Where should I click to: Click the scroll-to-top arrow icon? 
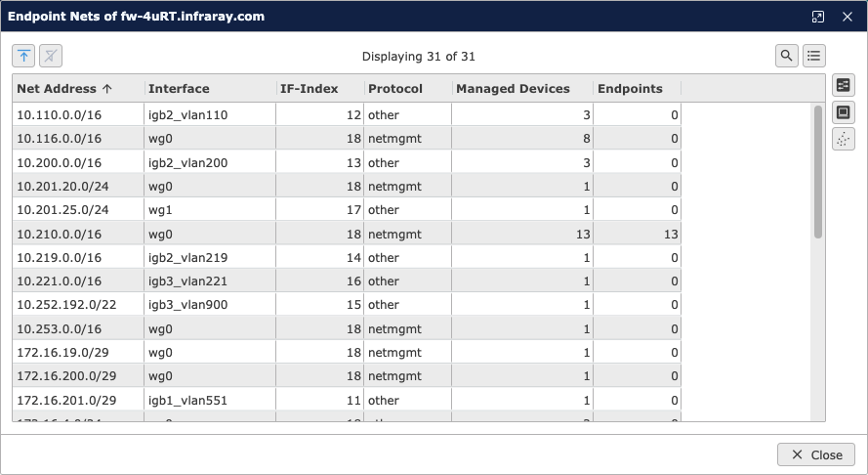[24, 56]
